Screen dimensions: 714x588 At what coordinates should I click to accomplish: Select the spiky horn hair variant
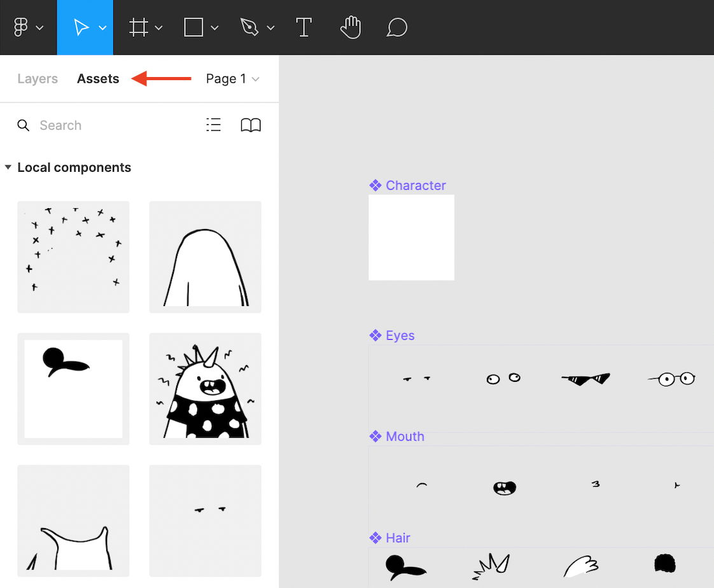pyautogui.click(x=491, y=566)
